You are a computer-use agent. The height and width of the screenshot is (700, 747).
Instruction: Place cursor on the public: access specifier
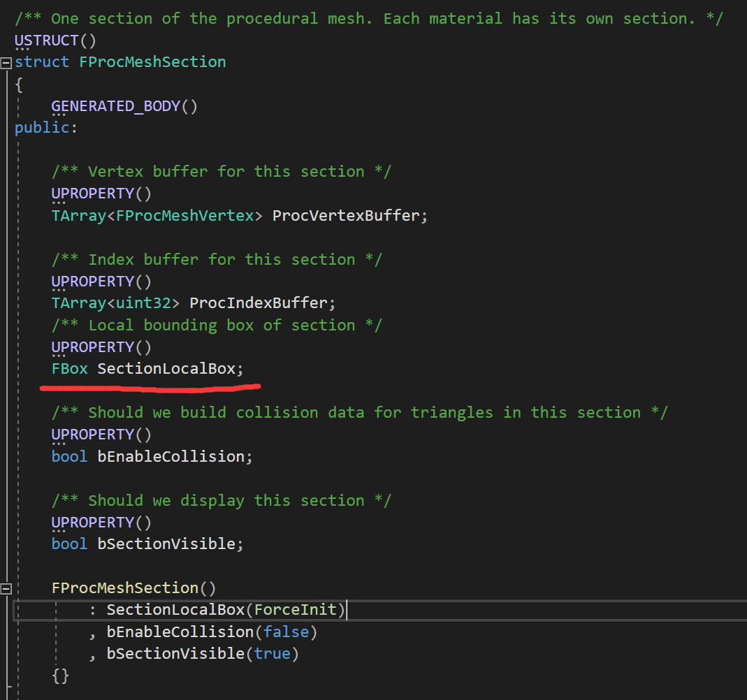pyautogui.click(x=45, y=128)
